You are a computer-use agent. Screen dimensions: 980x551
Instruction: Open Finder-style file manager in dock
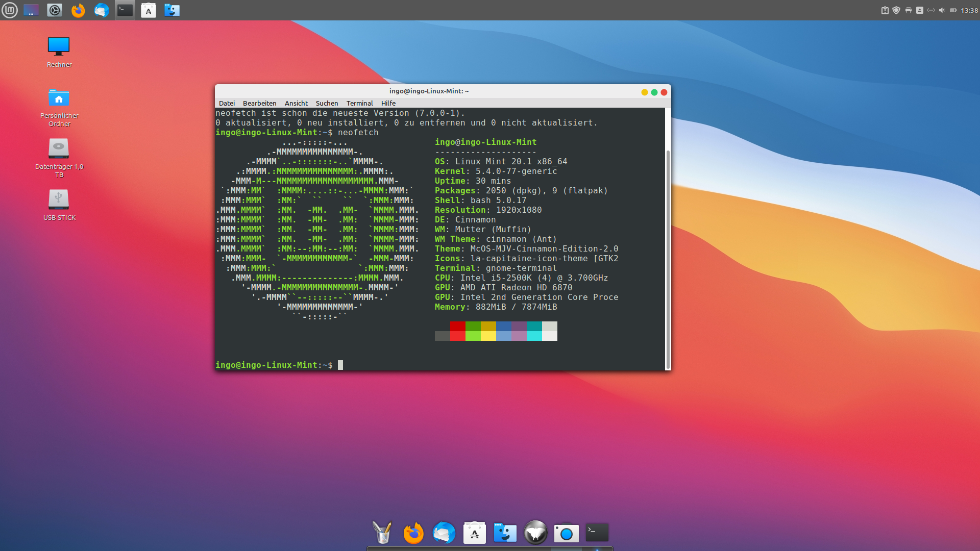point(505,533)
